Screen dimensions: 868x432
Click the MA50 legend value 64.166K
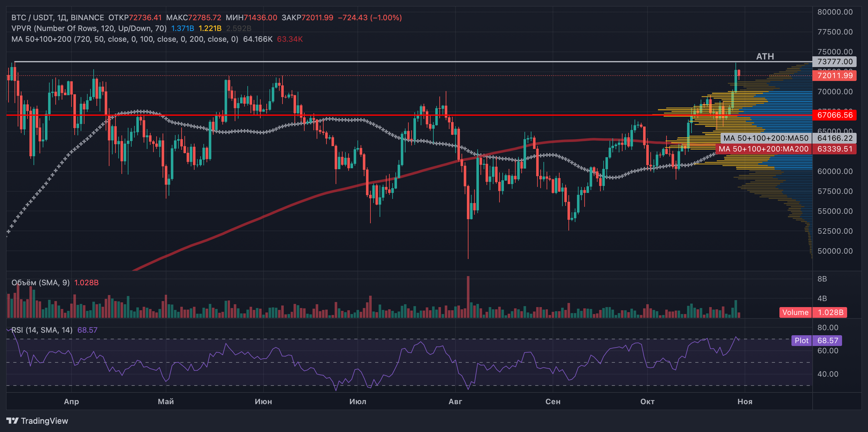258,39
